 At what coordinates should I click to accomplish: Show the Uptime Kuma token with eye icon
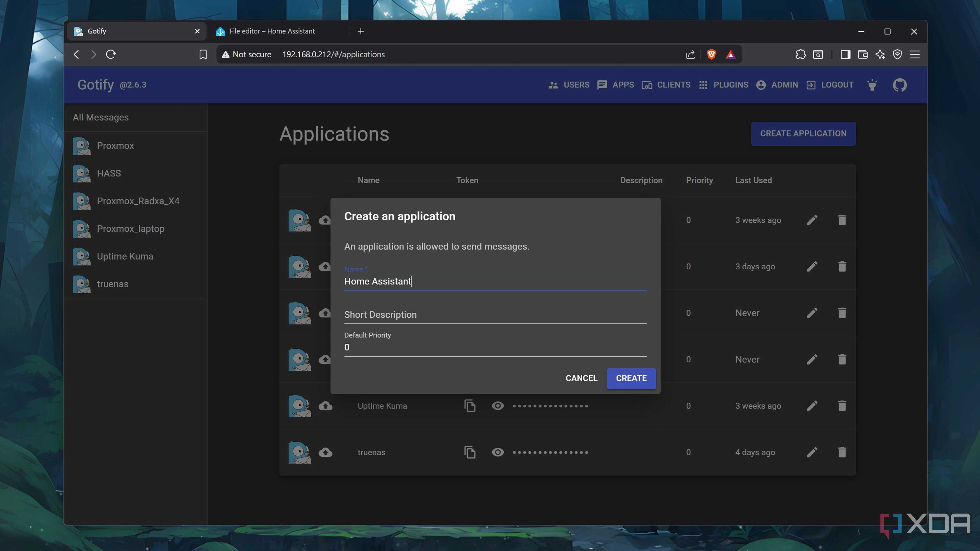click(498, 406)
